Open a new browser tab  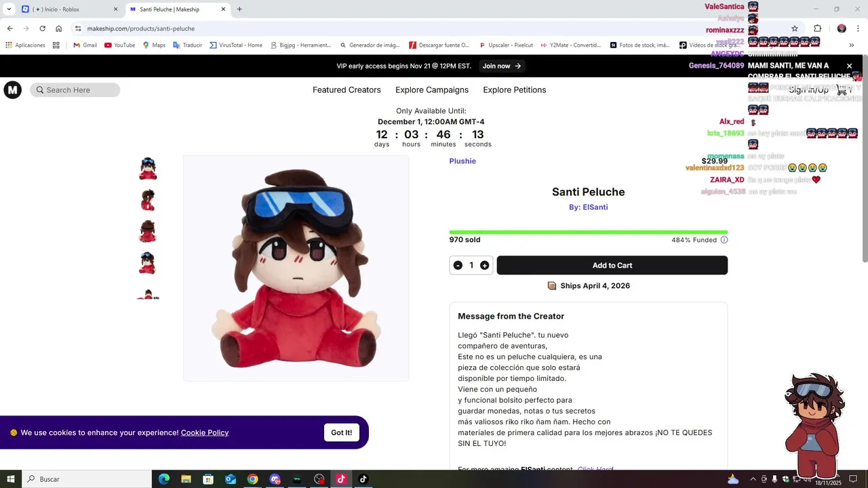239,9
